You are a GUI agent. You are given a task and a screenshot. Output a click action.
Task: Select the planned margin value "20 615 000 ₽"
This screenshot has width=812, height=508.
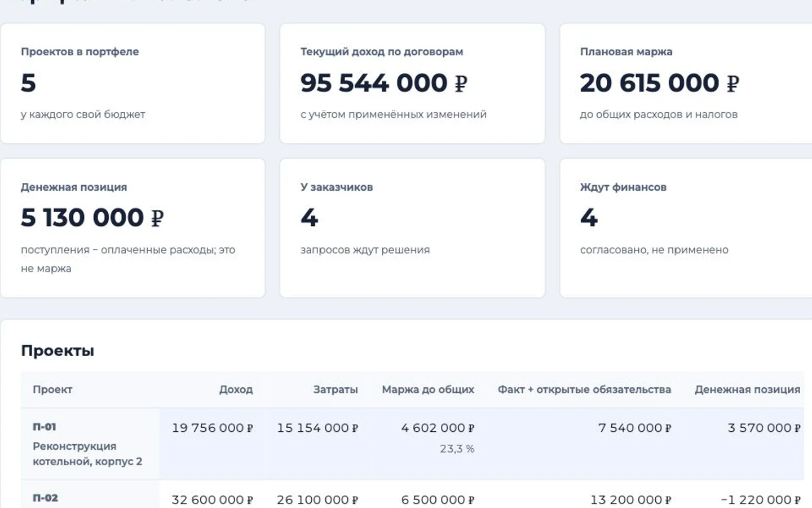[x=659, y=83]
